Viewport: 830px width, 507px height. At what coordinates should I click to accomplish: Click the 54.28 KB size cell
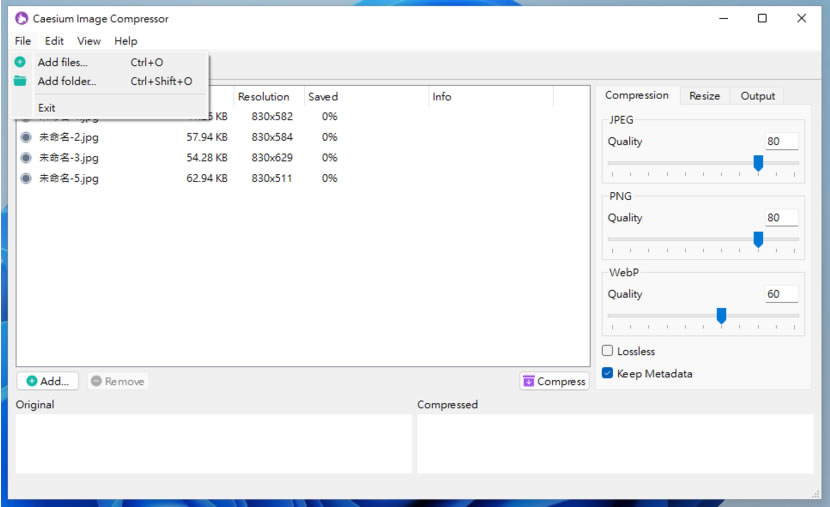pos(207,158)
